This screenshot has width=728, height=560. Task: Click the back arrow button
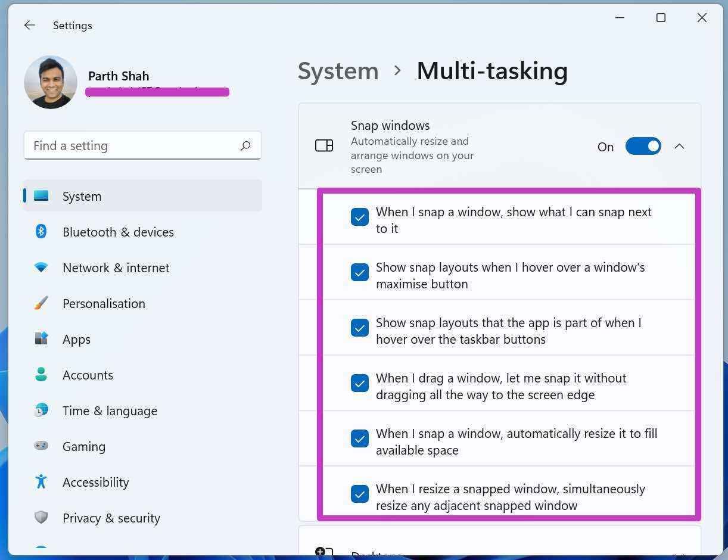29,25
